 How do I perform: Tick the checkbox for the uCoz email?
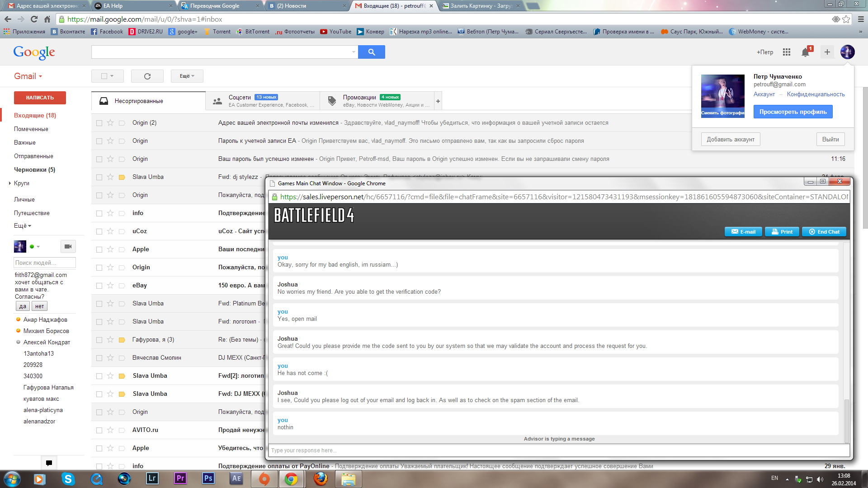(99, 231)
